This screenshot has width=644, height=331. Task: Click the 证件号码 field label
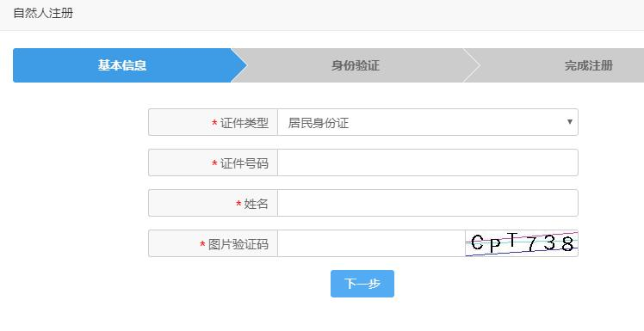(245, 163)
